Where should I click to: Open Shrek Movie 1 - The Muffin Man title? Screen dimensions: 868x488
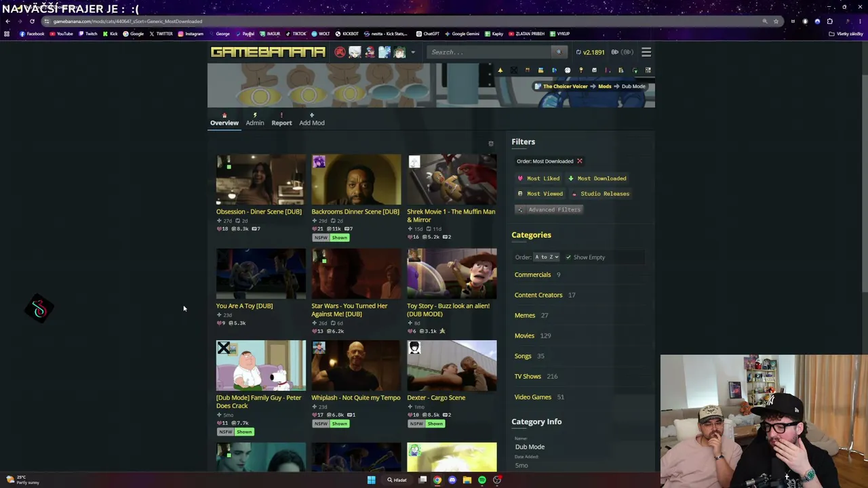coord(451,216)
